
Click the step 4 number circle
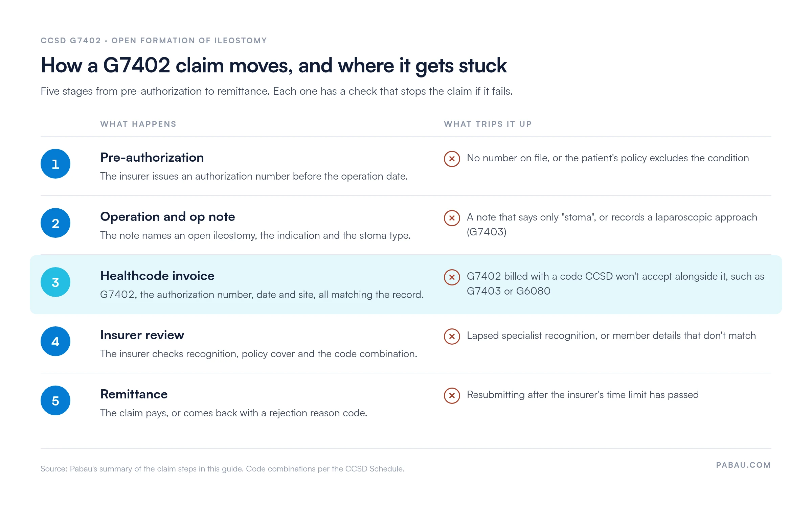[55, 341]
